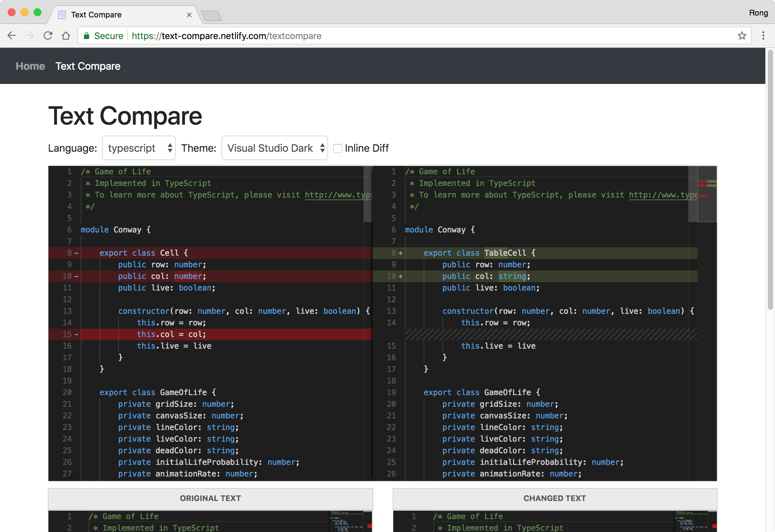Click line number 19 in changed pane
775x532 pixels.
pyautogui.click(x=391, y=393)
